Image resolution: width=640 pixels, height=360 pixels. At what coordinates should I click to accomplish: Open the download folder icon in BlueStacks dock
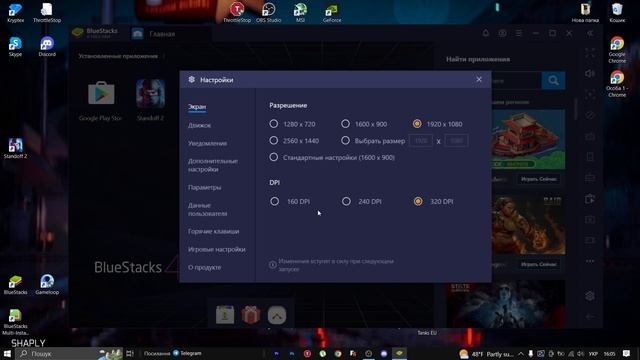[x=225, y=315]
